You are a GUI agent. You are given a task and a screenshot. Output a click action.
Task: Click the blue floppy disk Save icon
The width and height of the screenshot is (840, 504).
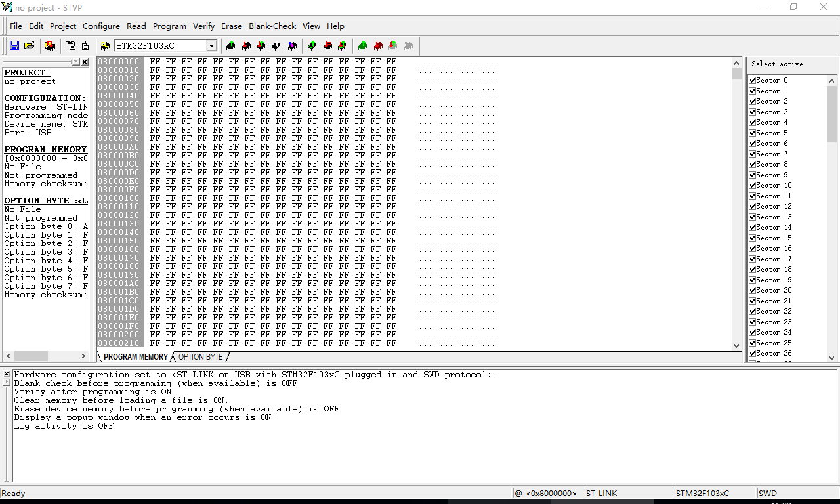(14, 46)
